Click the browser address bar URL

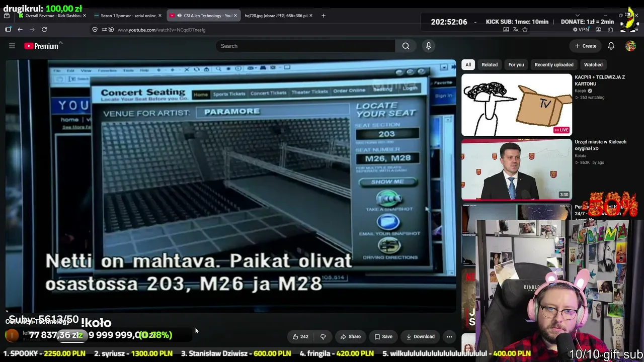[x=162, y=30]
